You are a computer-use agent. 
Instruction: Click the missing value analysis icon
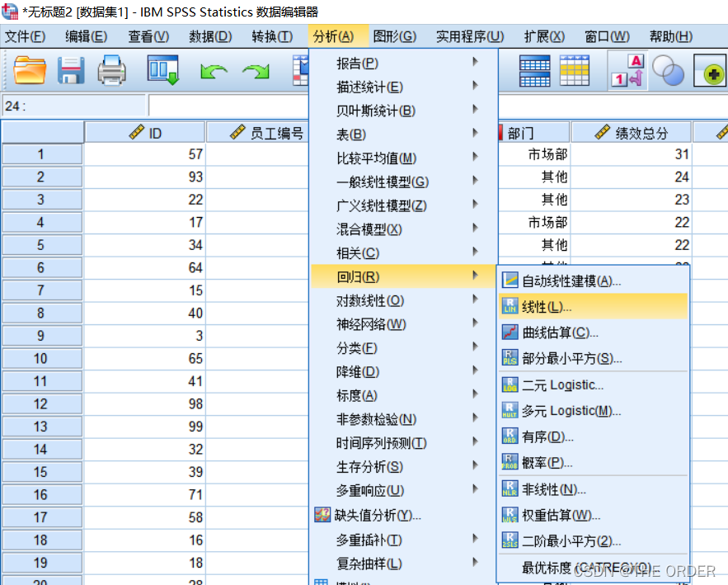pyautogui.click(x=322, y=515)
